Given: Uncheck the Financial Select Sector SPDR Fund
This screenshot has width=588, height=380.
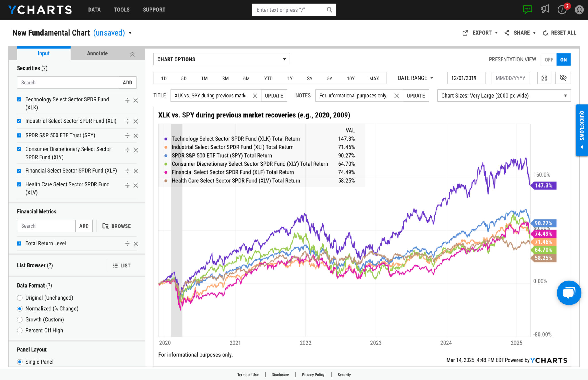Looking at the screenshot, I should 19,171.
